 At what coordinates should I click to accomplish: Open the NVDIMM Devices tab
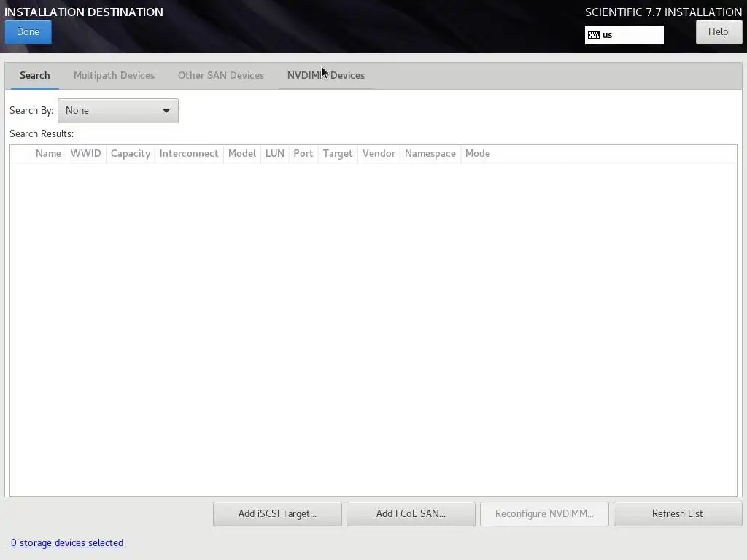[x=326, y=75]
